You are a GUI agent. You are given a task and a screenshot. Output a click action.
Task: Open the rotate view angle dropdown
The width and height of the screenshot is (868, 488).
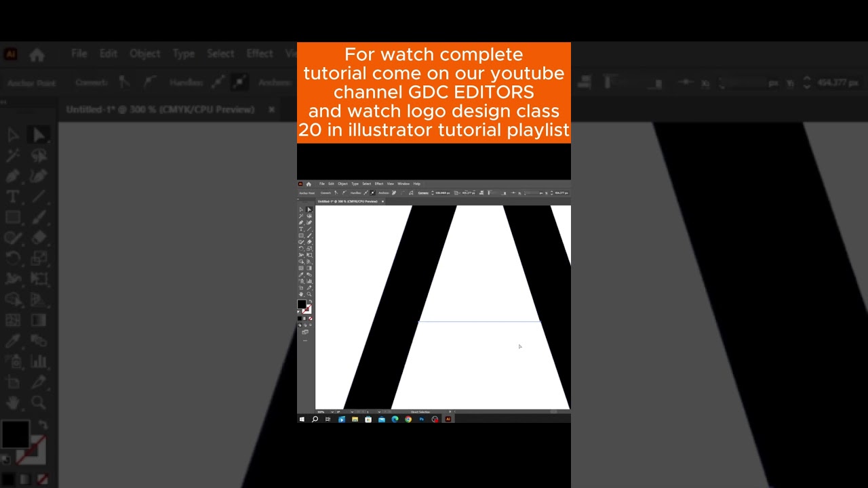click(x=352, y=412)
